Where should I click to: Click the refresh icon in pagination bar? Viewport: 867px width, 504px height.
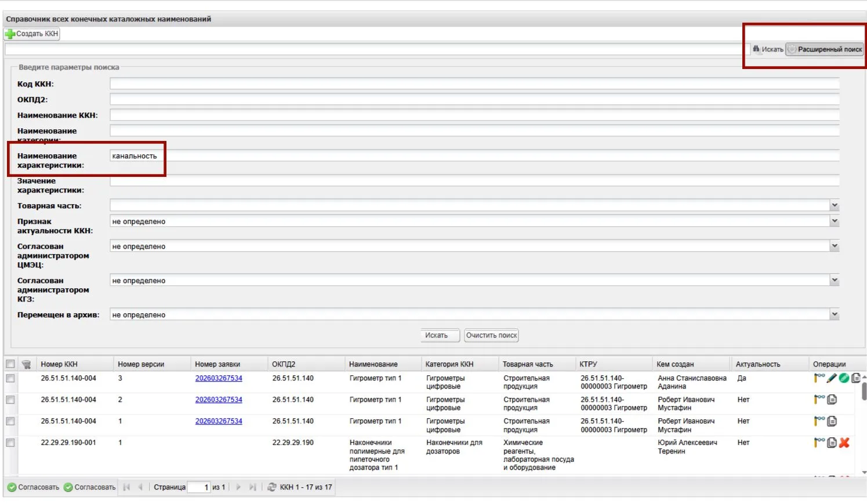tap(271, 487)
